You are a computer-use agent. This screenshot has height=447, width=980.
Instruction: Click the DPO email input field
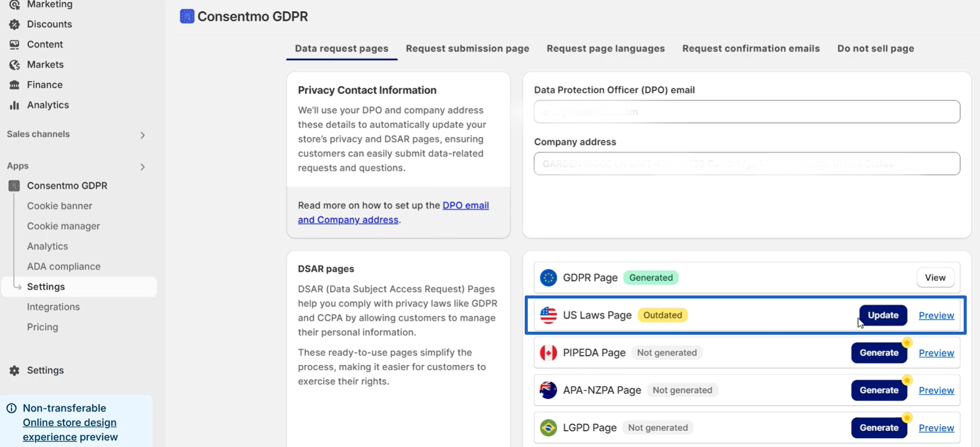747,112
